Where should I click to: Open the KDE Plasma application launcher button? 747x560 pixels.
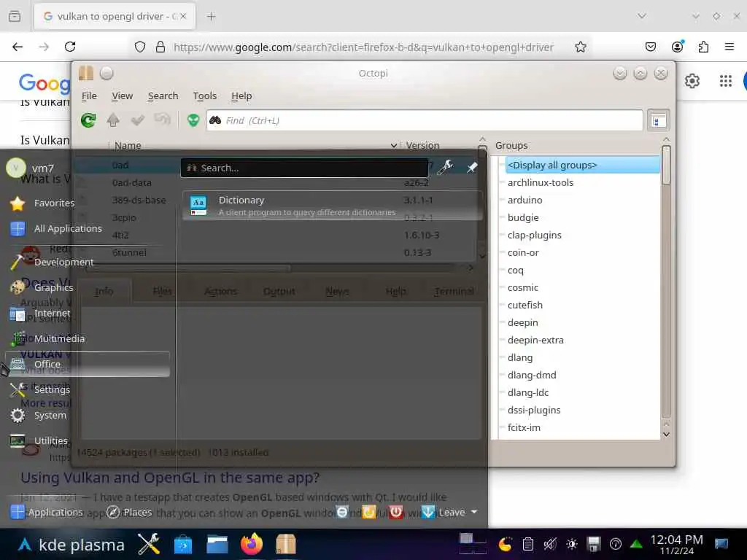pos(71,544)
